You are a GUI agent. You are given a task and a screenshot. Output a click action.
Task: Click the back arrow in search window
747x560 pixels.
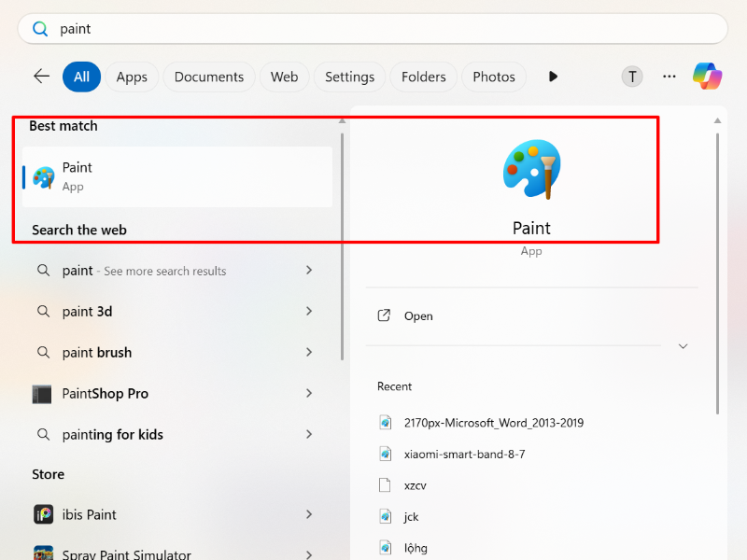[x=41, y=77]
